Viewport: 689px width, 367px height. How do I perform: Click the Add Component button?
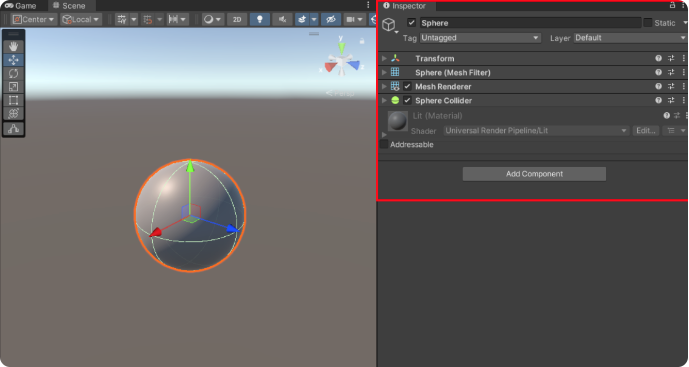(x=534, y=174)
